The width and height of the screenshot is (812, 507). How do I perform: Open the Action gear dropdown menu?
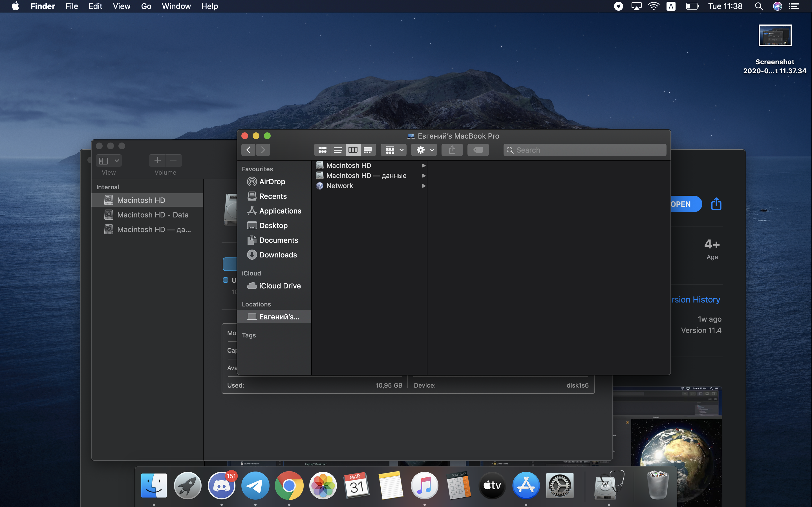pos(424,150)
